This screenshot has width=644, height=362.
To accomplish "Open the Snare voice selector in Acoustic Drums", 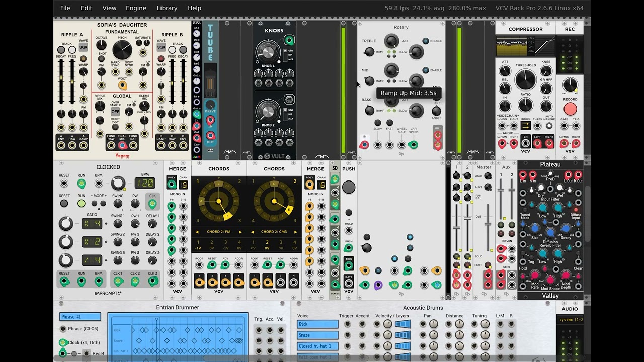I will coord(317,335).
